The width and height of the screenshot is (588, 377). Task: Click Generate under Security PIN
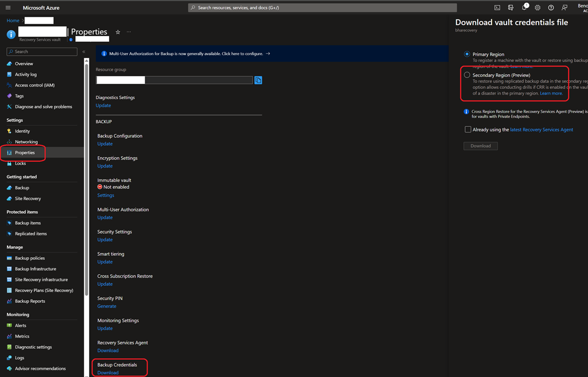(x=107, y=306)
